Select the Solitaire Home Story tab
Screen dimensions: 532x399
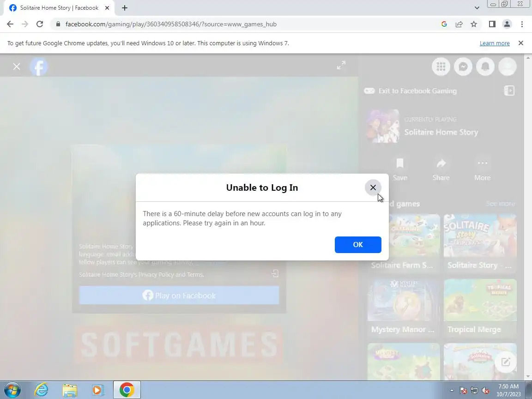pos(59,8)
